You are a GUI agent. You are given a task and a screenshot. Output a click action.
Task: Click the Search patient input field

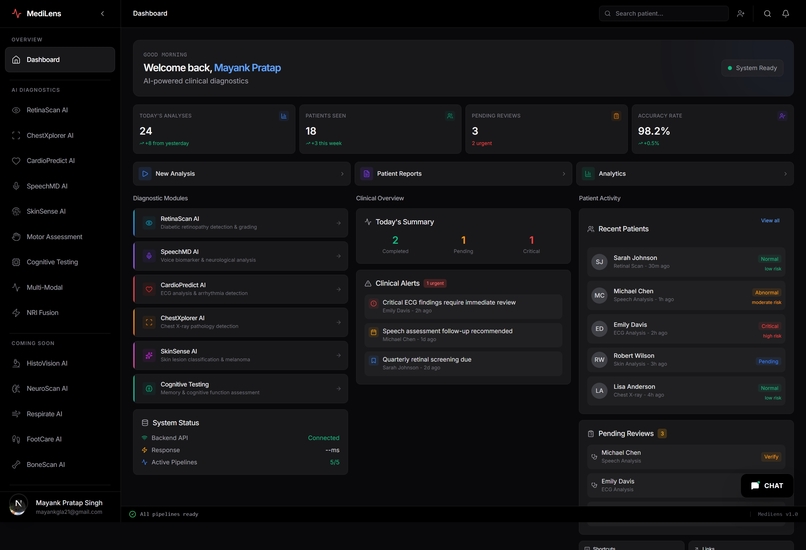coord(664,13)
